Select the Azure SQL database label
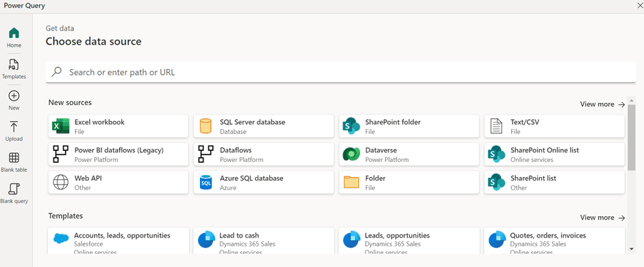Screen dimensions: 644x267 (251, 178)
